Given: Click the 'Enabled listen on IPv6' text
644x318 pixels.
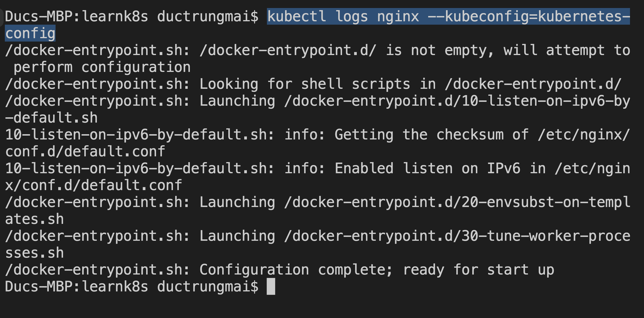Looking at the screenshot, I should [x=427, y=168].
